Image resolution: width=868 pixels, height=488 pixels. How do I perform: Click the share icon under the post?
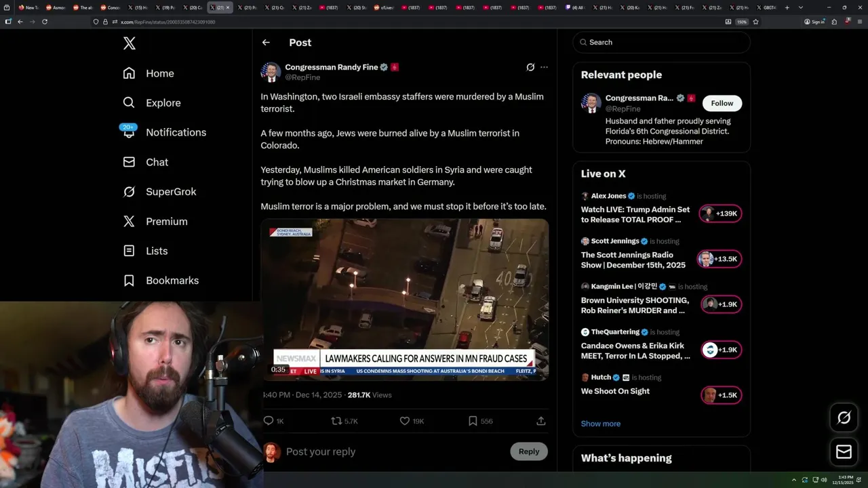coord(541,421)
